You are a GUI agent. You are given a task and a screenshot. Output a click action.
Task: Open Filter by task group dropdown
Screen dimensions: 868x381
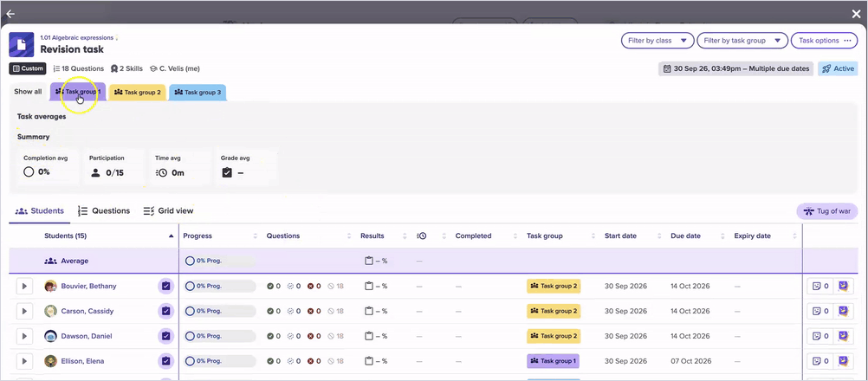click(x=742, y=41)
